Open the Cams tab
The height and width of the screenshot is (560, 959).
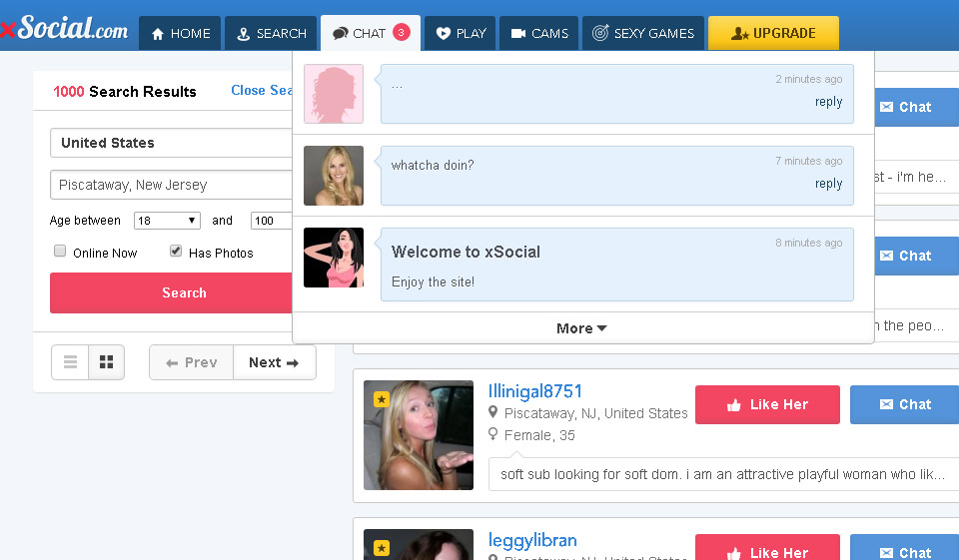pyautogui.click(x=538, y=33)
